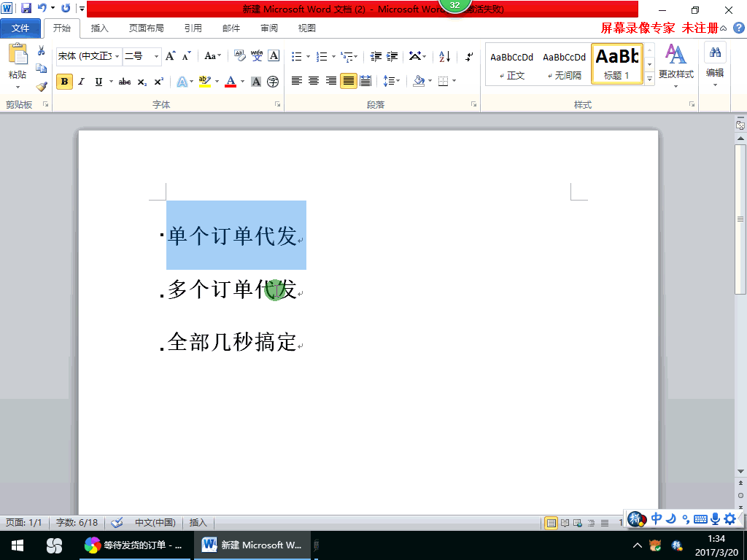Apply strikethrough formatting
Screen dimensions: 747x560
125,82
